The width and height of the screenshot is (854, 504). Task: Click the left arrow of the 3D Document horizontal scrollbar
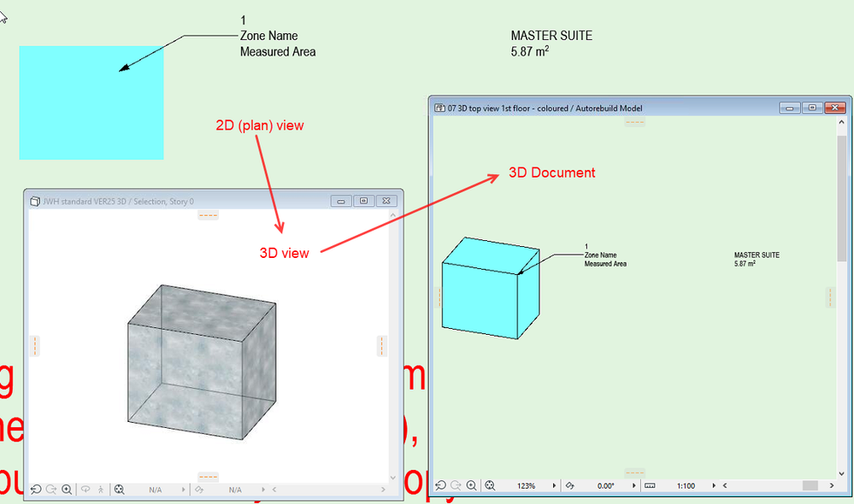pos(725,485)
